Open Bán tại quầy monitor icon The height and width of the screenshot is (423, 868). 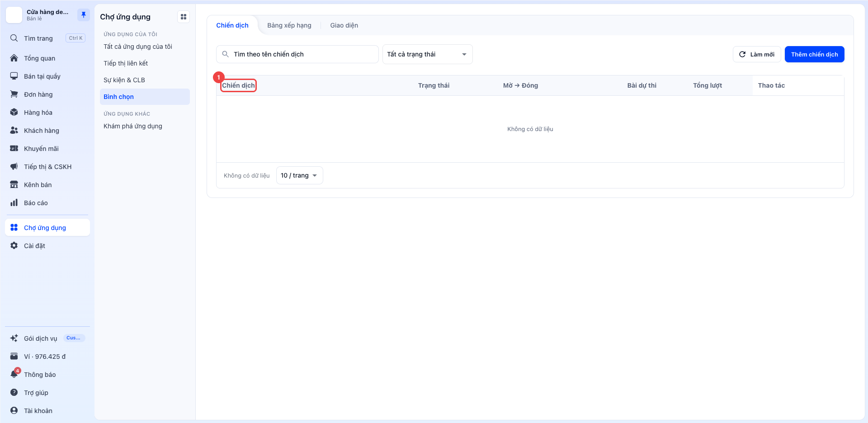(x=14, y=76)
